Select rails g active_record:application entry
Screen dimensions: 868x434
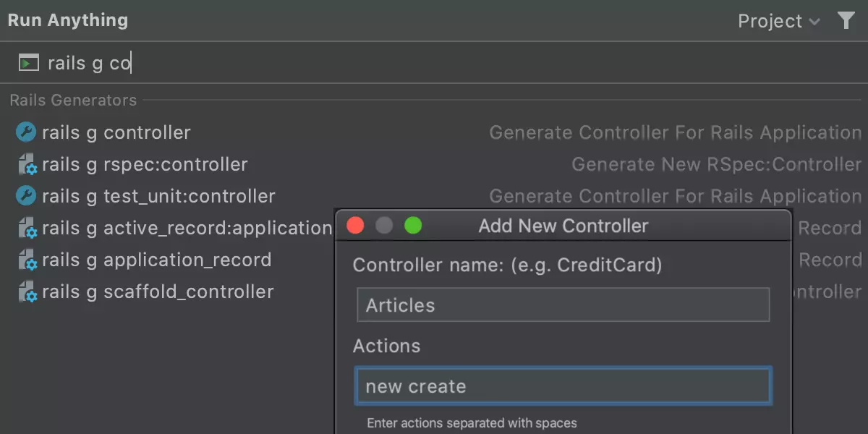click(x=187, y=228)
